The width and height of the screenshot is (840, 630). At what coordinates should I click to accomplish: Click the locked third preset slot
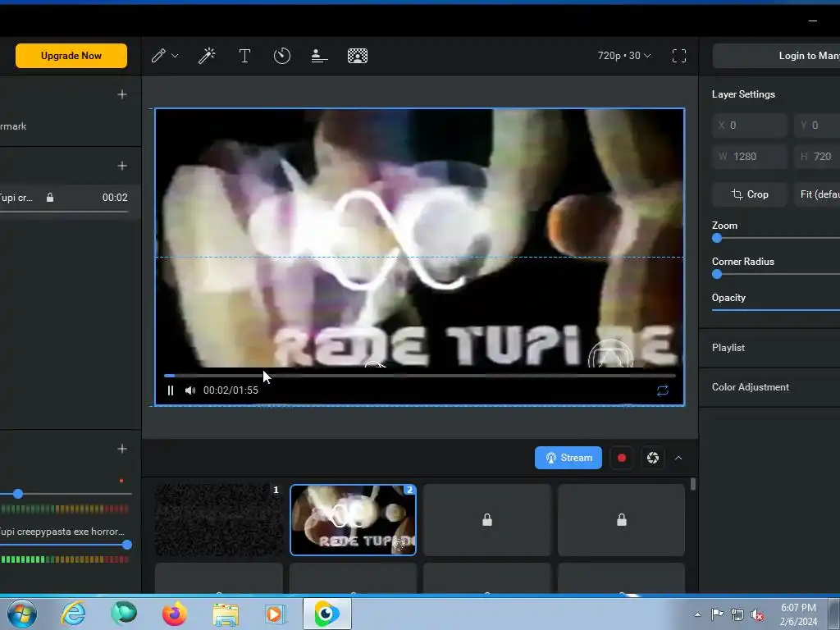[487, 520]
